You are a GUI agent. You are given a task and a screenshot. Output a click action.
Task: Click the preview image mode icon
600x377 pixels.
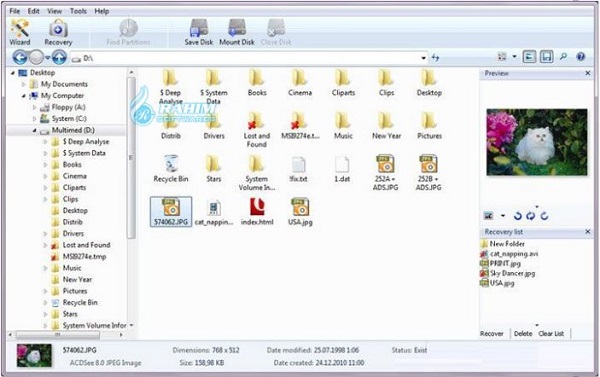pyautogui.click(x=489, y=216)
